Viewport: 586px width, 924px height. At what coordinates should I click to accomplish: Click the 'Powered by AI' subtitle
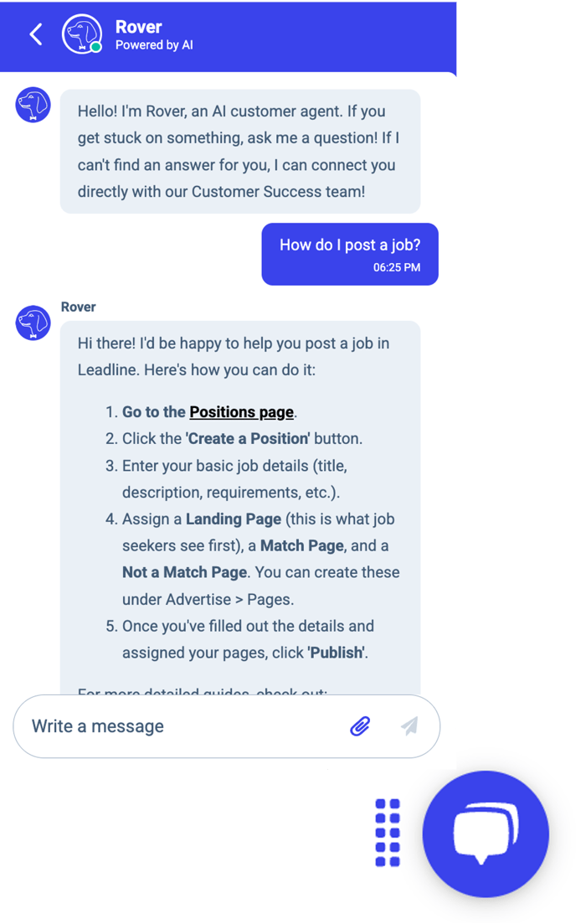[154, 45]
